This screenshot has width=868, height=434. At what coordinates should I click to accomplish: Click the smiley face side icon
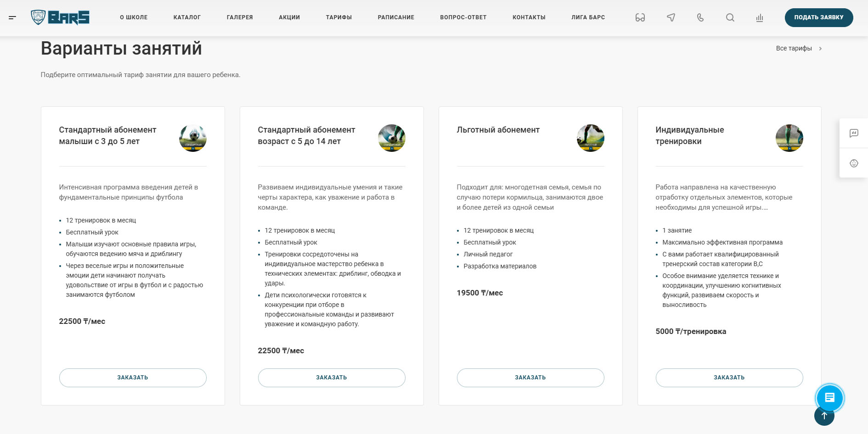[x=854, y=163]
